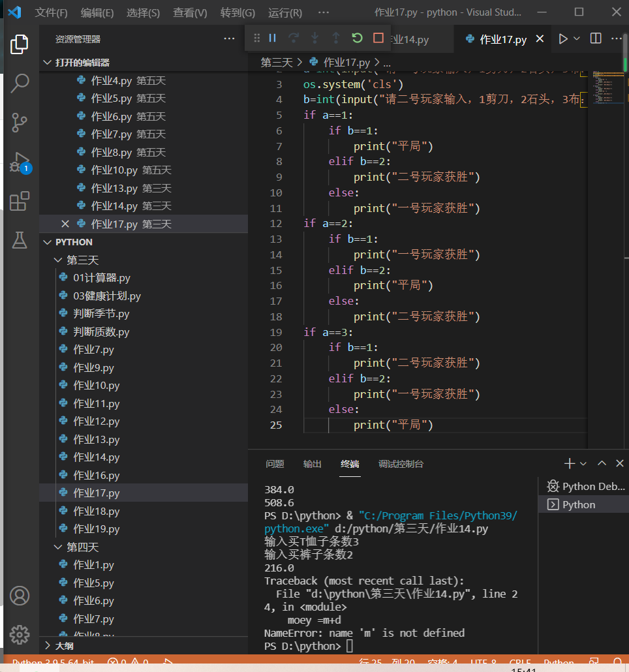This screenshot has width=629, height=672.
Task: Run the Python file with play button
Action: tap(563, 39)
